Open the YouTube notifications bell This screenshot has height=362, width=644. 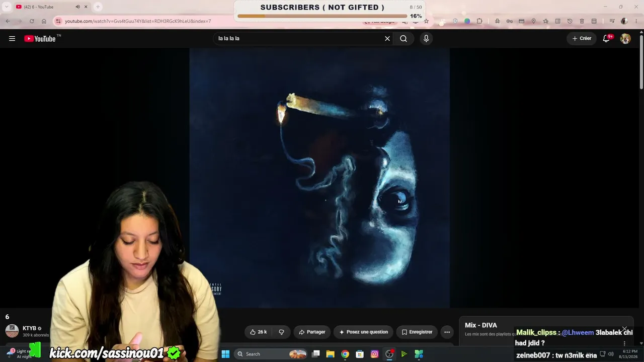607,39
